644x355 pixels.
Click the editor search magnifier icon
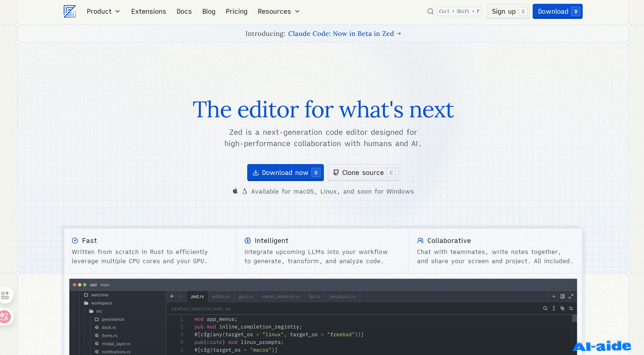point(545,309)
